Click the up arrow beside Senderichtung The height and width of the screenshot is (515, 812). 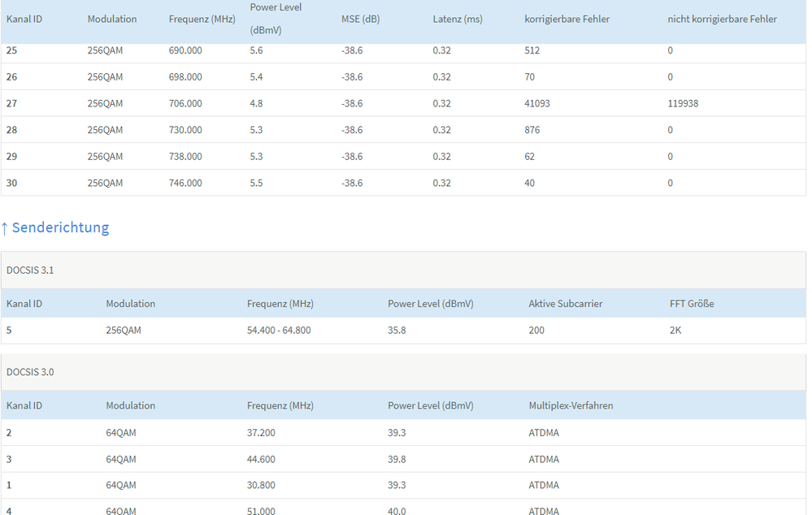[5, 227]
